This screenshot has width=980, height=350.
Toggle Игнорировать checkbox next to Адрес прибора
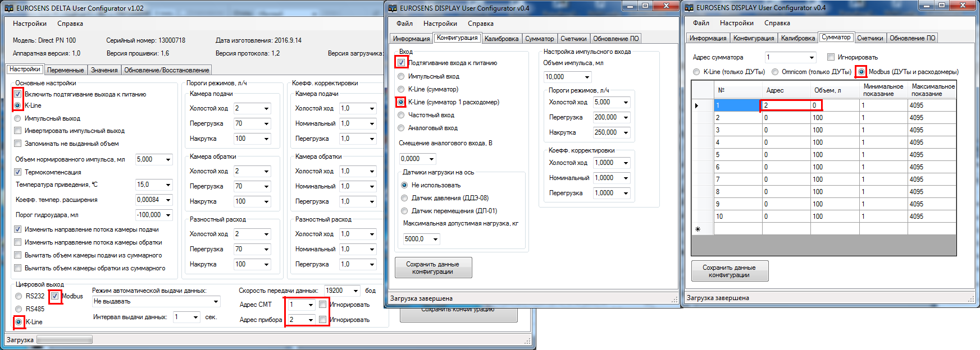(323, 320)
